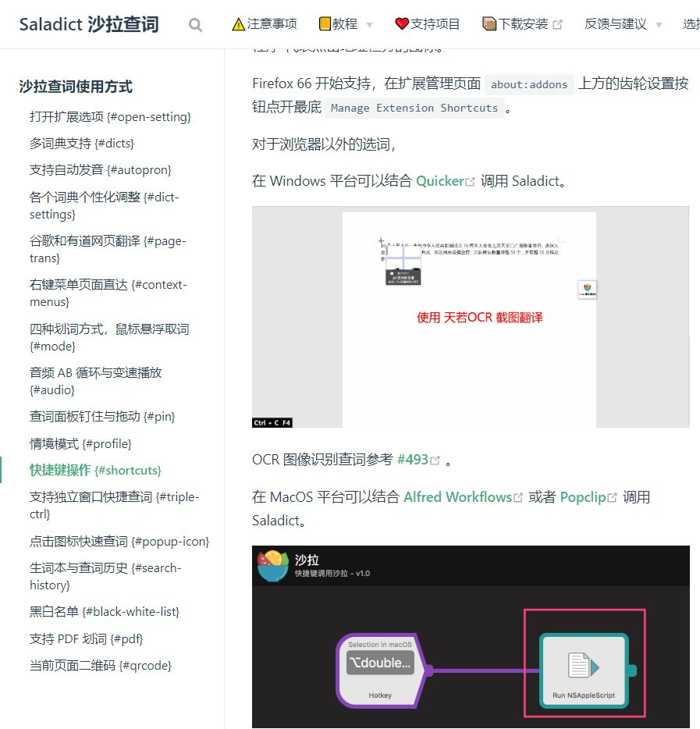Click external-link icon after 下载安装
The height and width of the screenshot is (729, 700).
558,25
